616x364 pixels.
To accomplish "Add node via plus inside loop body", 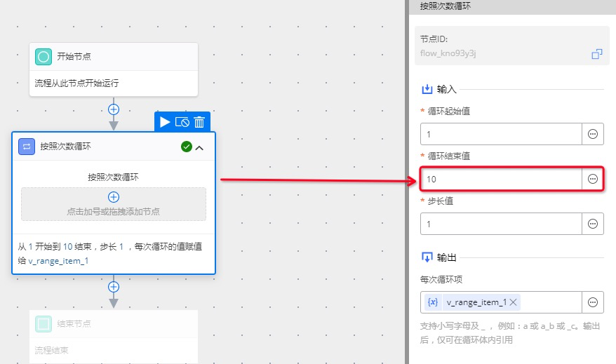I will click(x=114, y=197).
